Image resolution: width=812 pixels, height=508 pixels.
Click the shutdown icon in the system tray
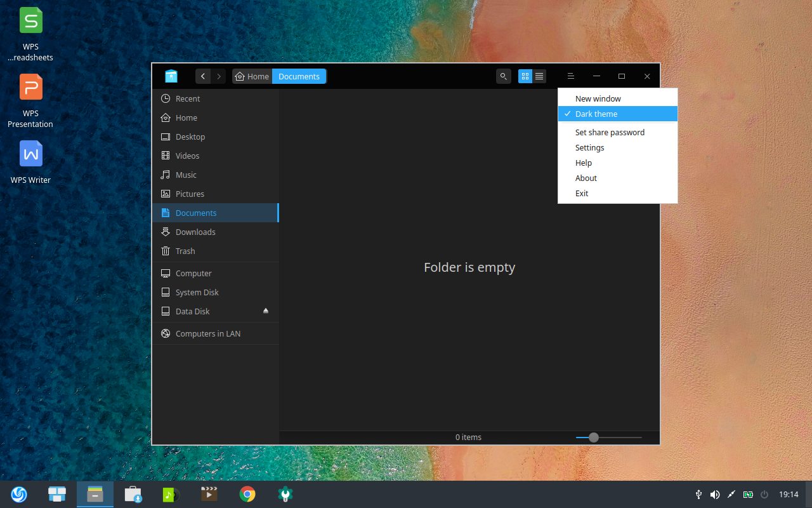(764, 494)
